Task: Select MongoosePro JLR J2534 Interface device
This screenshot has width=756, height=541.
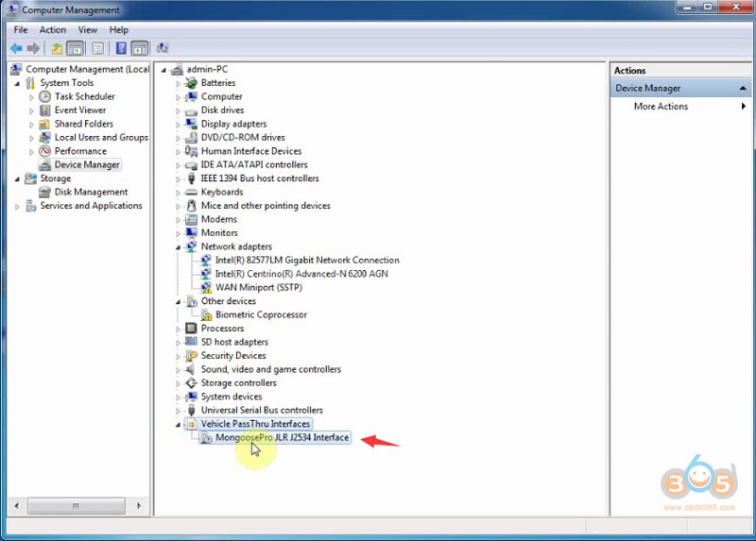Action: [x=282, y=437]
